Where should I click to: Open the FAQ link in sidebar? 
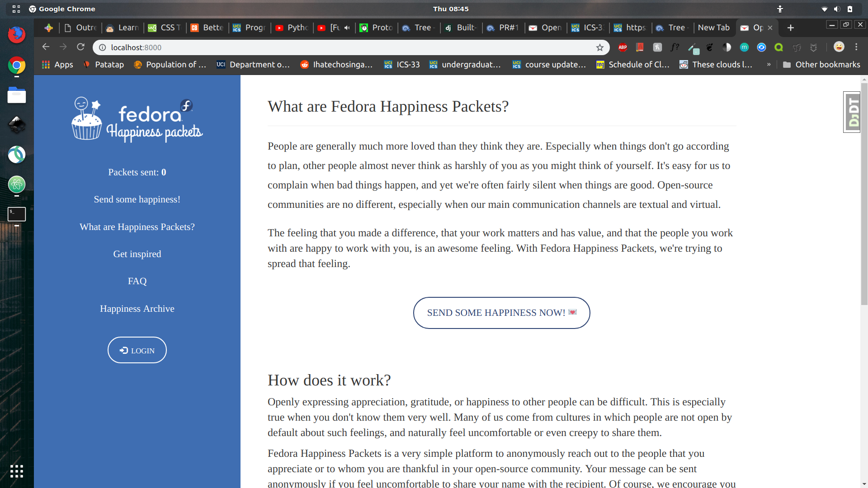click(137, 281)
